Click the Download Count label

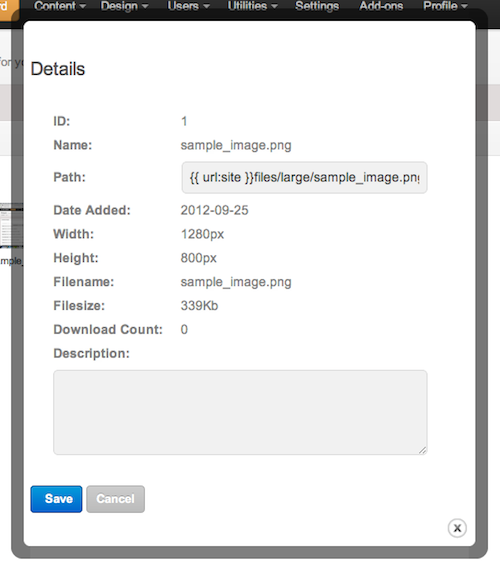tap(108, 330)
